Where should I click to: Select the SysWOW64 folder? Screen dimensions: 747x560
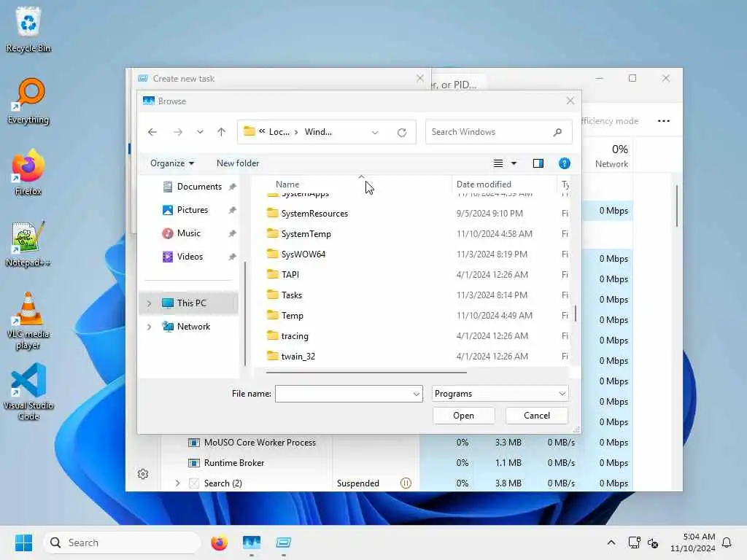(x=303, y=254)
